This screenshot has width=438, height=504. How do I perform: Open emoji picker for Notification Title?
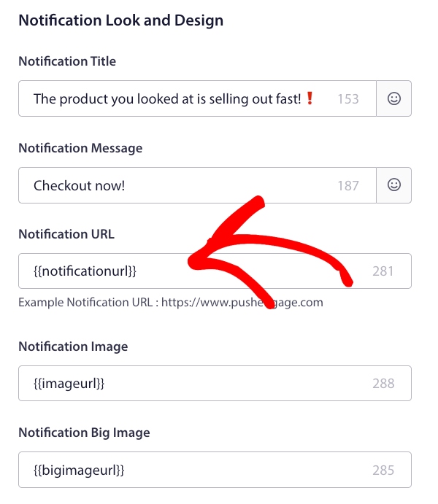coord(393,98)
